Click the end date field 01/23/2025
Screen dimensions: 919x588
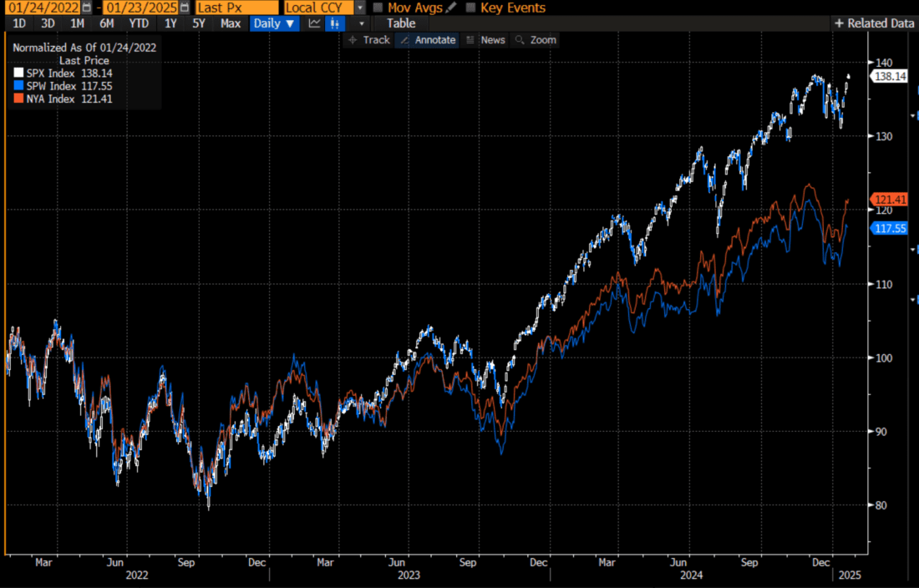140,8
